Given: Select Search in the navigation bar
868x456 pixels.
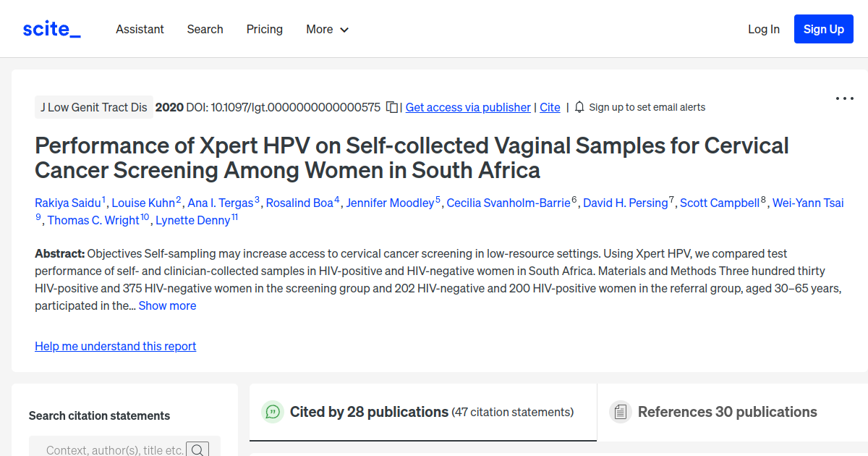Looking at the screenshot, I should (205, 29).
